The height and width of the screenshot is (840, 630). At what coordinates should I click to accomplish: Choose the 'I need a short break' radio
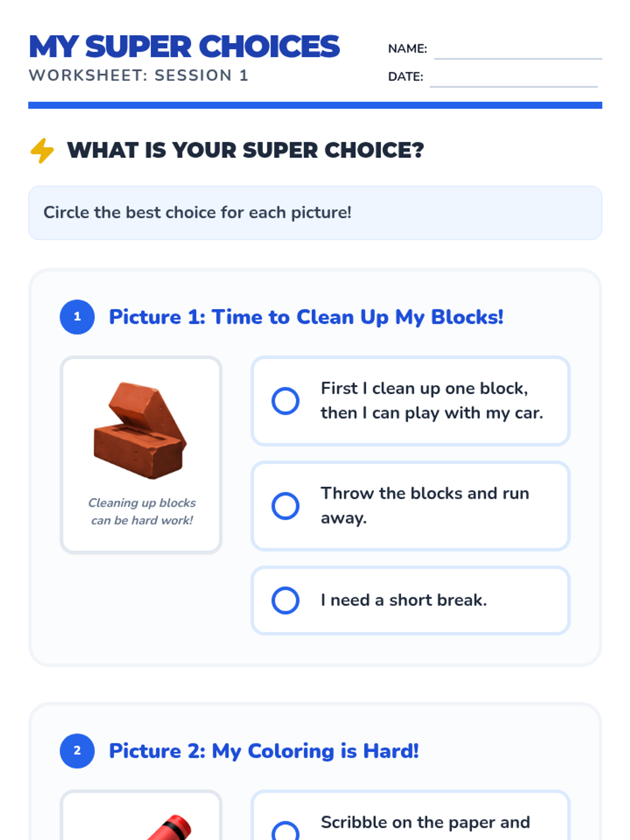(285, 600)
